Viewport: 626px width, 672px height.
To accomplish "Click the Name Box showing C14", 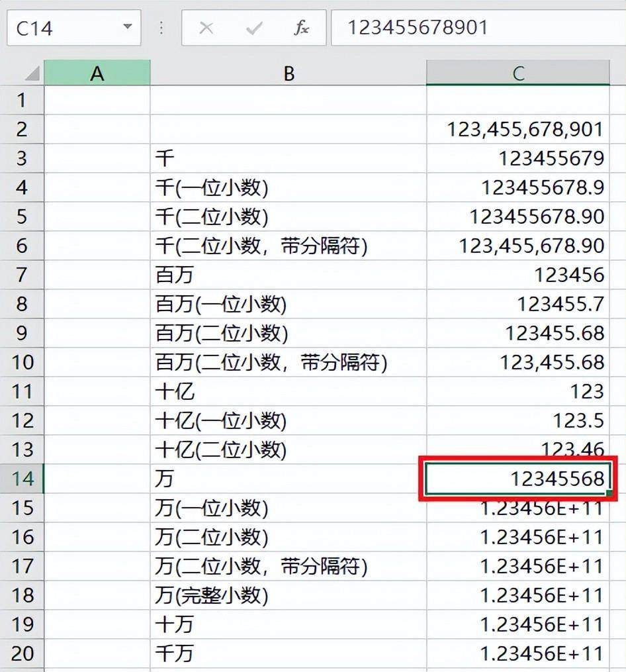I will (x=73, y=28).
